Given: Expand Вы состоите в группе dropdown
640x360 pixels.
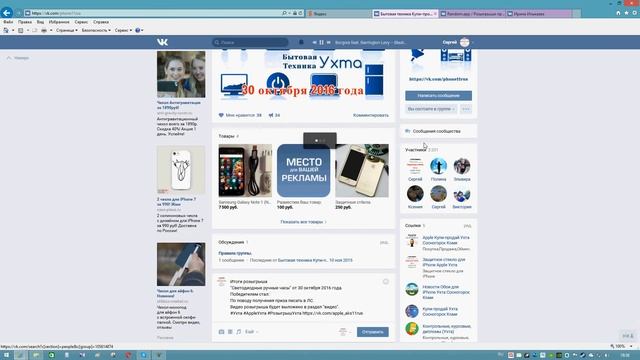Looking at the screenshot, I should point(431,109).
